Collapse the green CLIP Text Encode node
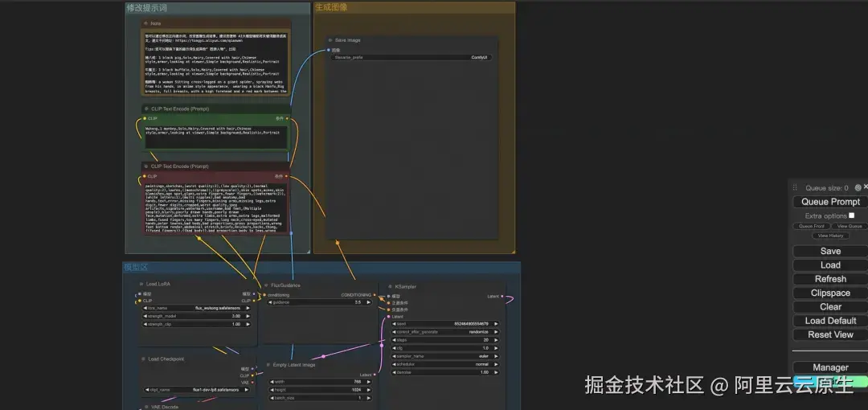 (x=147, y=109)
